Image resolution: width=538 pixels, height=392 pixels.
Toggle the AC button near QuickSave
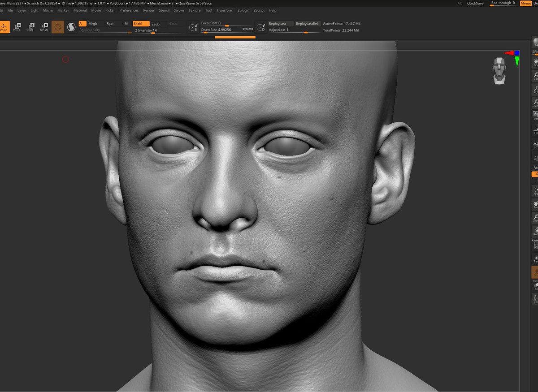[x=460, y=3]
